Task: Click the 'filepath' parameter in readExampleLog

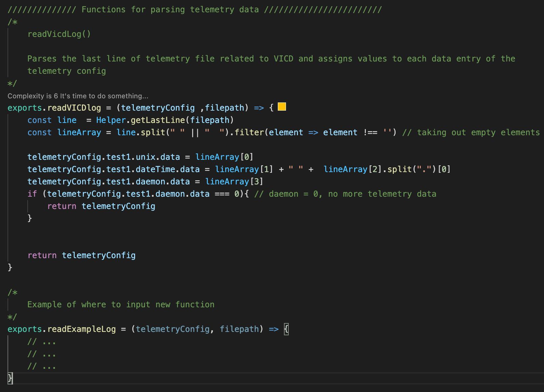Action: [x=239, y=329]
